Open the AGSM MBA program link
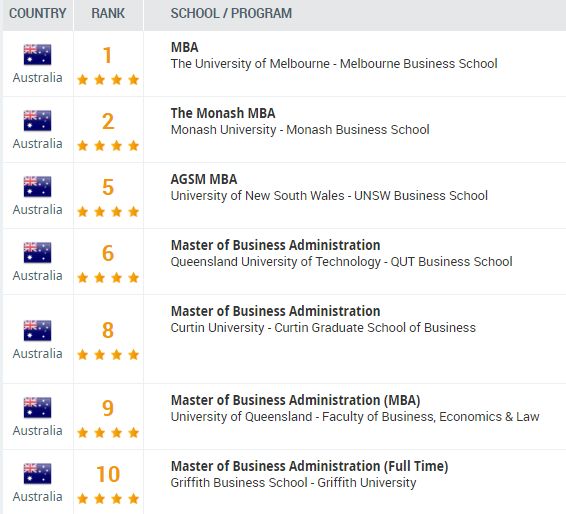Viewport: 566px width, 514px height. (x=204, y=179)
